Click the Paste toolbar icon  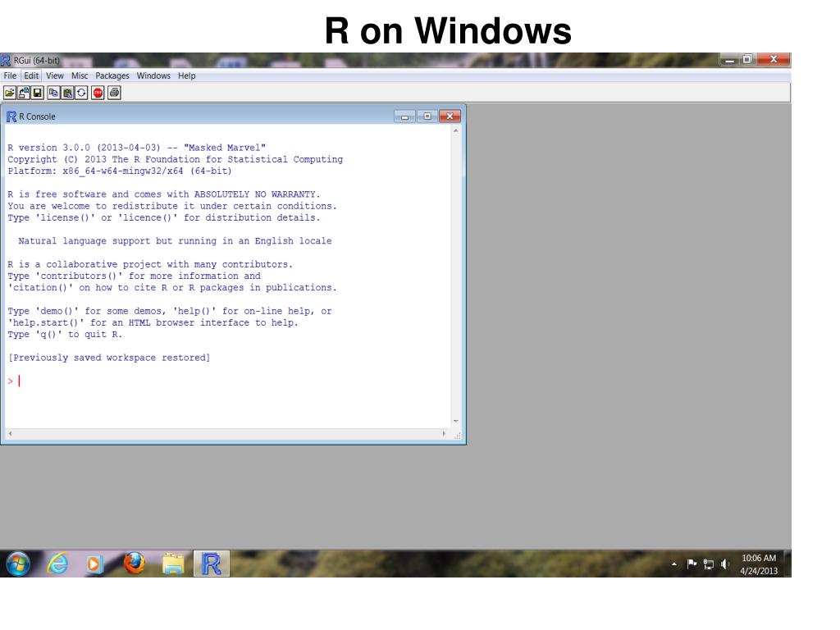click(x=67, y=94)
